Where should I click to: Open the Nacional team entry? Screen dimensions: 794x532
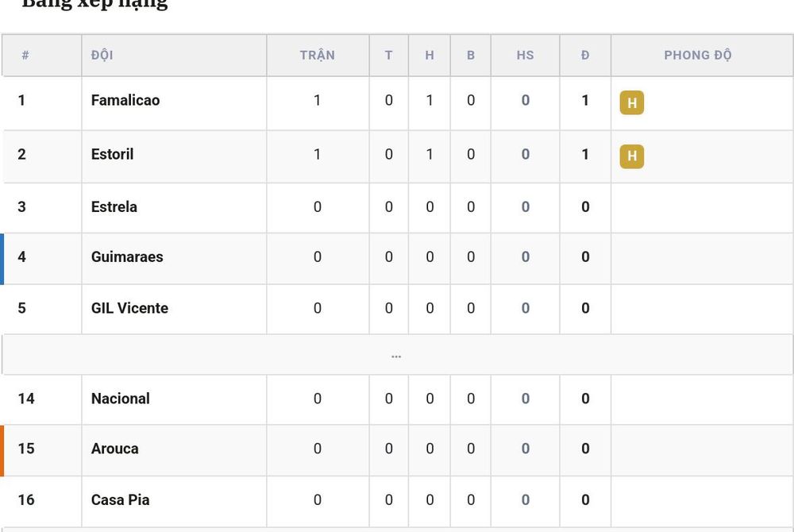[120, 399]
